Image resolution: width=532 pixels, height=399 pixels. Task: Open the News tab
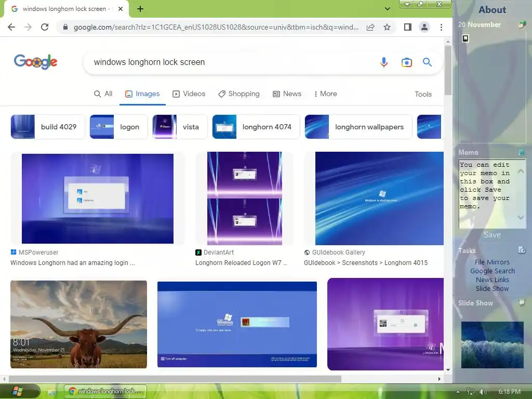pos(287,94)
